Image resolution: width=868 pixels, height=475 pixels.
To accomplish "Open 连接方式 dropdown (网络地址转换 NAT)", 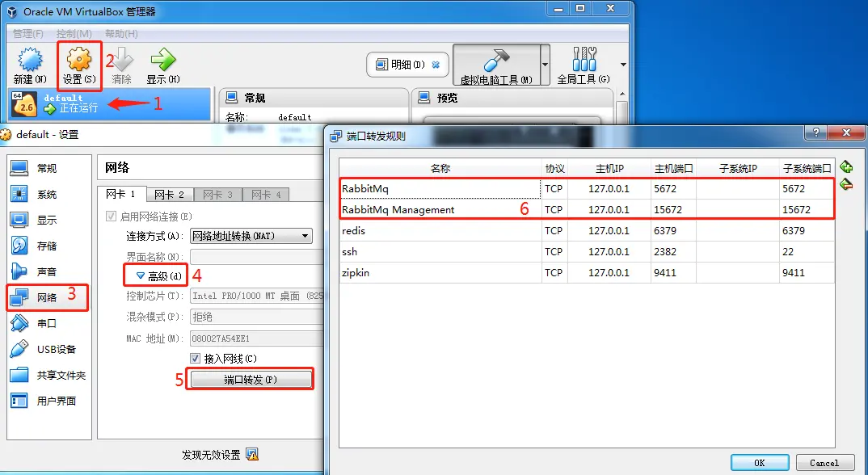I will 251,237.
